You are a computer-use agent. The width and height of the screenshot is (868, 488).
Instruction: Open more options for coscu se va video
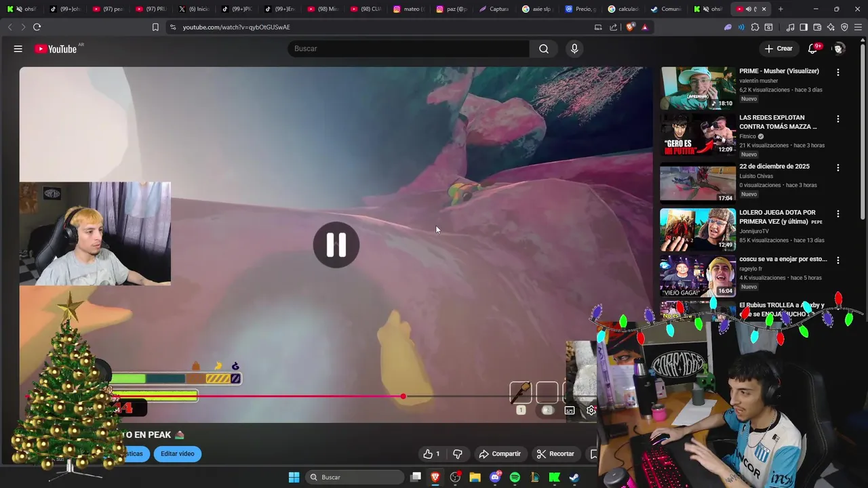pos(838,260)
